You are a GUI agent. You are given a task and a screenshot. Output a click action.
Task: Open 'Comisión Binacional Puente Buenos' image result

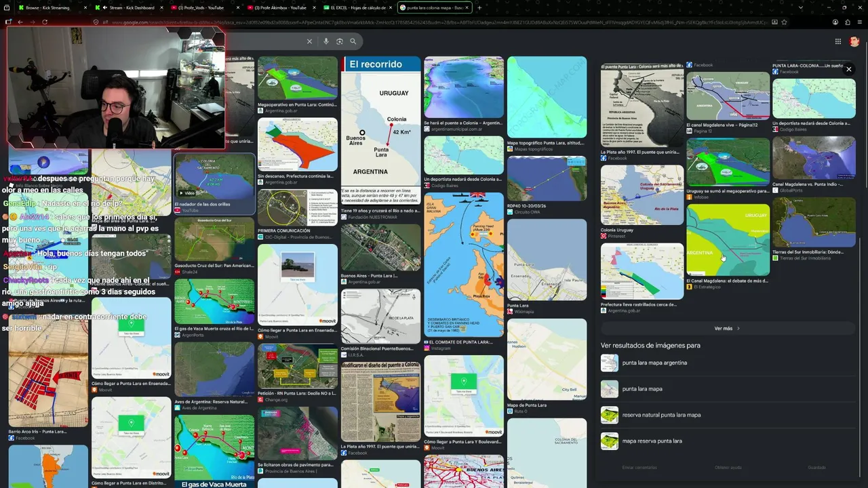click(380, 317)
